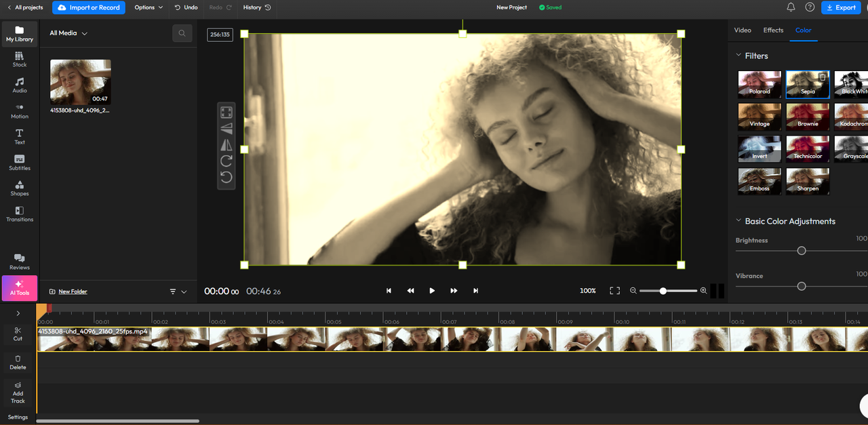This screenshot has width=868, height=425.
Task: Open the Motion panel
Action: click(x=20, y=111)
